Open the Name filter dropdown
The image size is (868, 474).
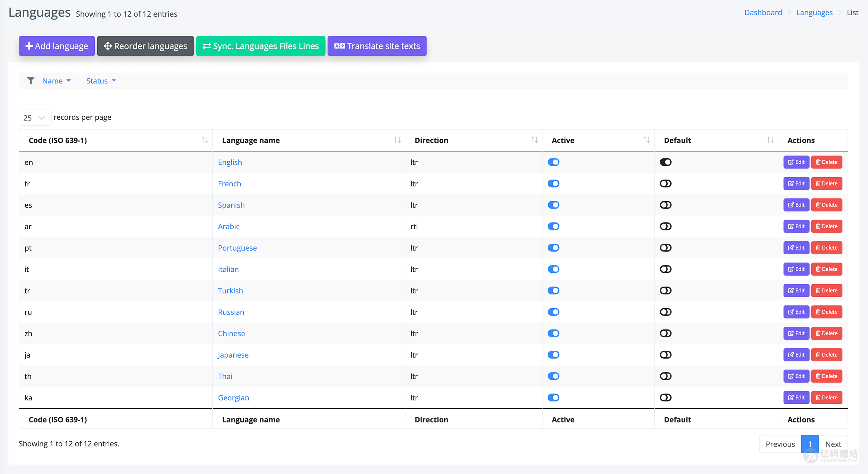(x=56, y=81)
